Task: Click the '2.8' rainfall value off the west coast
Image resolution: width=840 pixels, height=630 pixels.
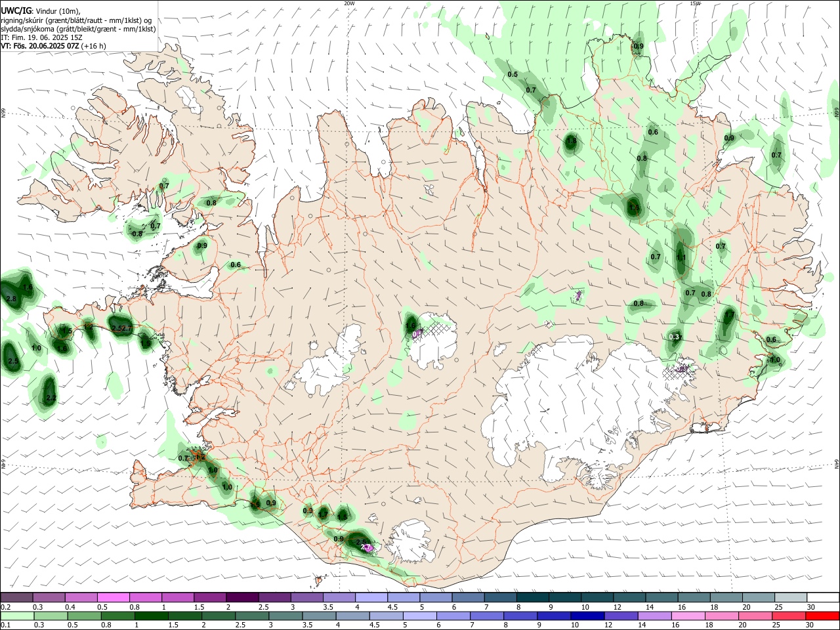Action: pos(10,299)
